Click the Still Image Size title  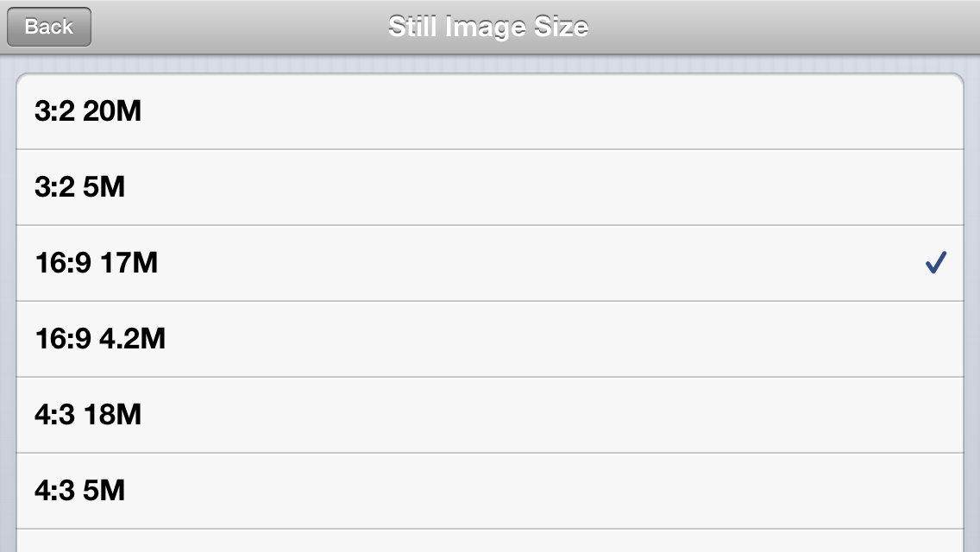pos(488,27)
